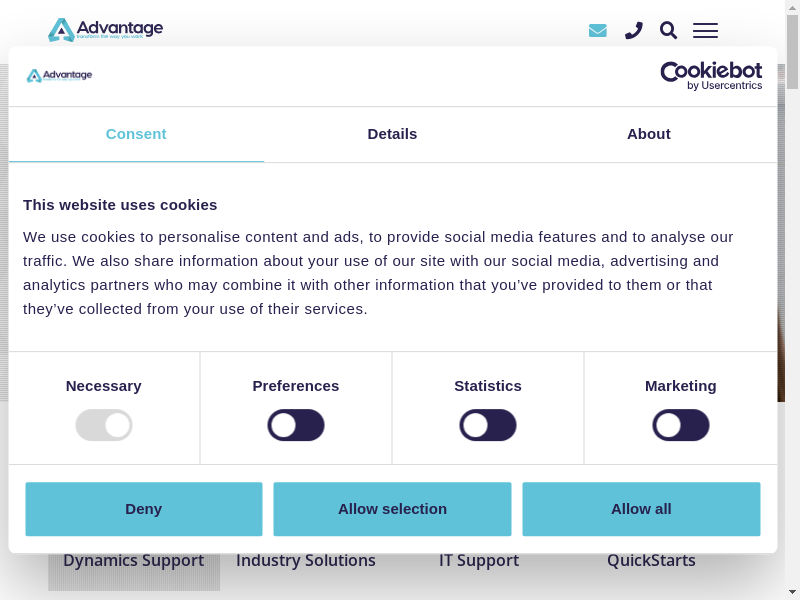800x600 pixels.
Task: Select the Consent tab
Action: pyautogui.click(x=136, y=134)
